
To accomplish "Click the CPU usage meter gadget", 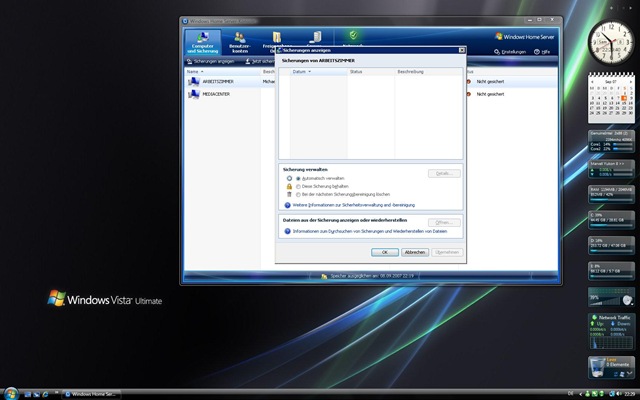I will coord(611,141).
